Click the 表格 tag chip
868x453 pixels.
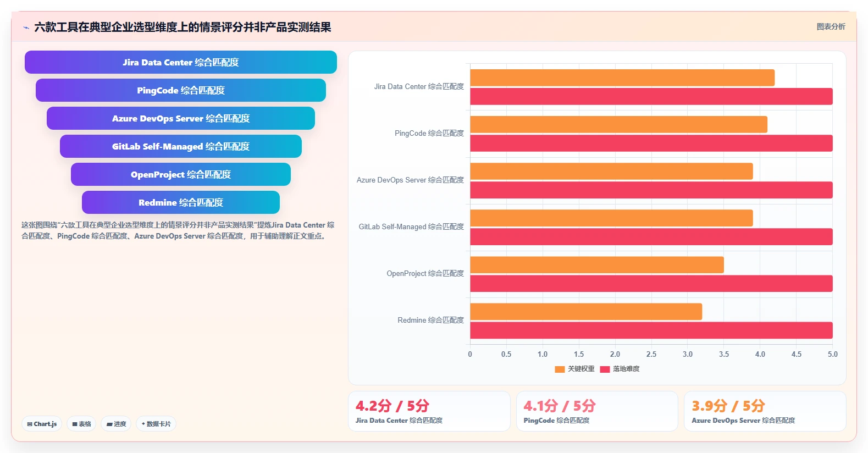81,424
